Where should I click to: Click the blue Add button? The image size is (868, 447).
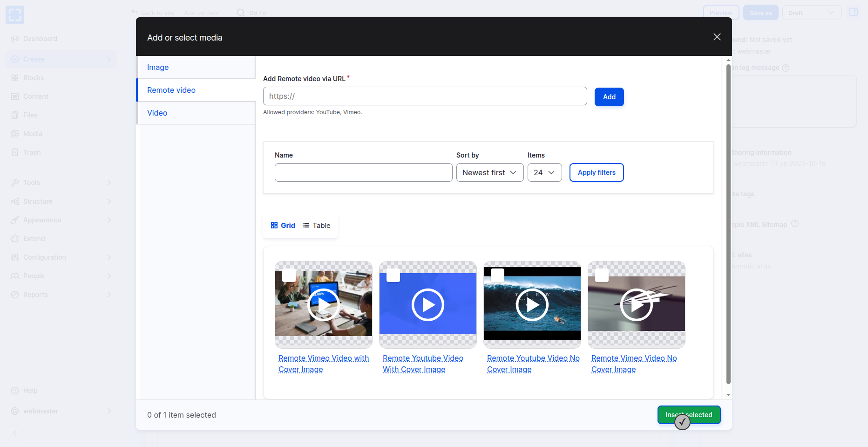pos(609,97)
